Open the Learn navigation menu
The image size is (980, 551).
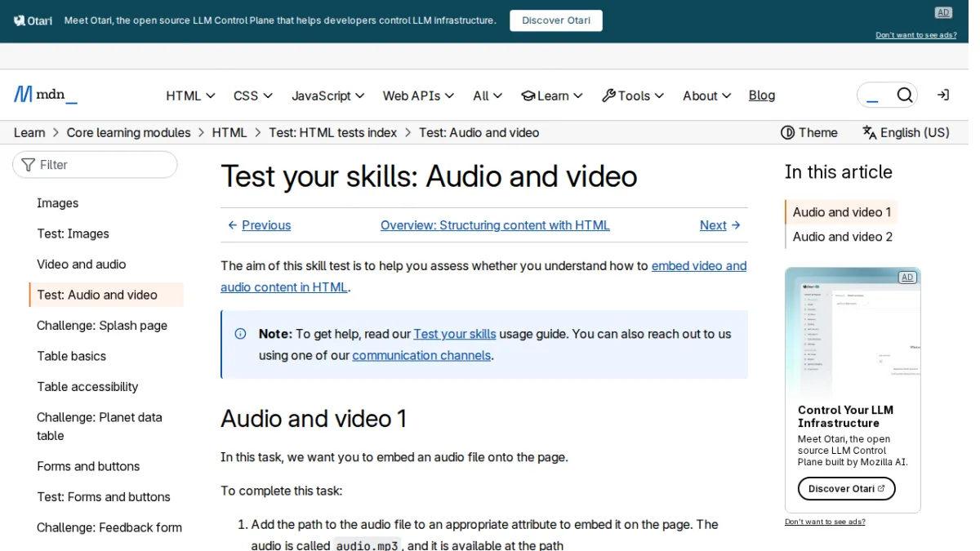[552, 96]
